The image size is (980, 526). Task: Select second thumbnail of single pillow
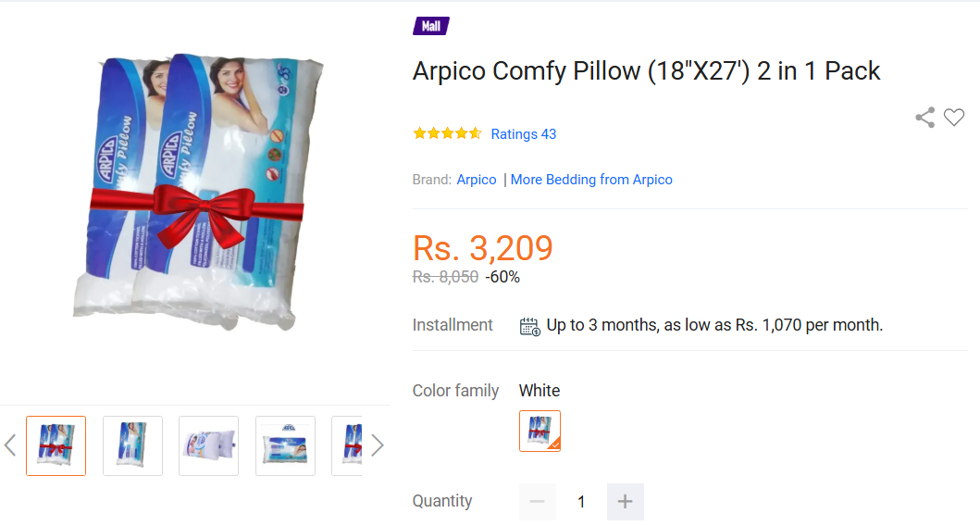pyautogui.click(x=132, y=446)
